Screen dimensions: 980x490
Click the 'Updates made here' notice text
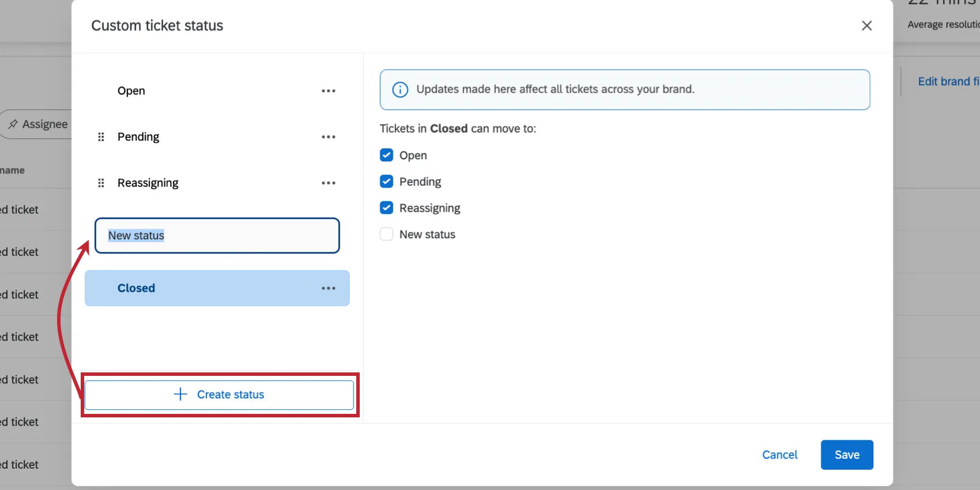point(555,89)
